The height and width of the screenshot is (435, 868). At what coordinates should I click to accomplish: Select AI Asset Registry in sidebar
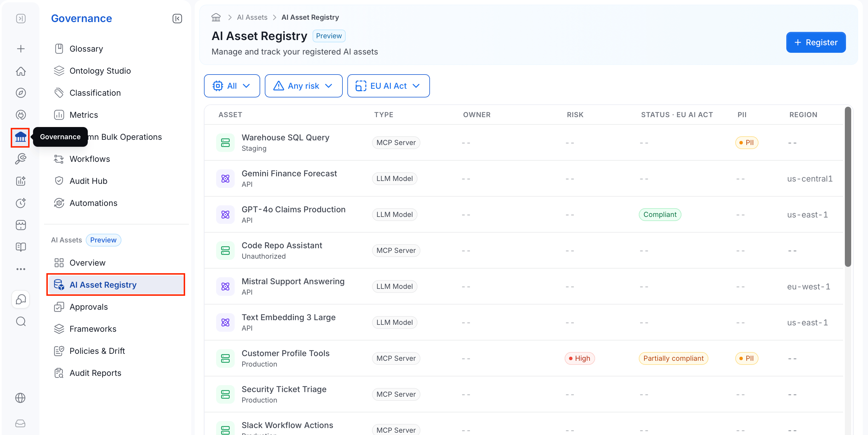tap(116, 285)
